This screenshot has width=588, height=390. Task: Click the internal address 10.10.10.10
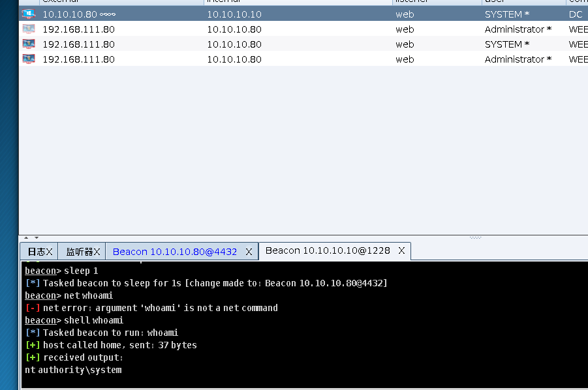tap(234, 14)
